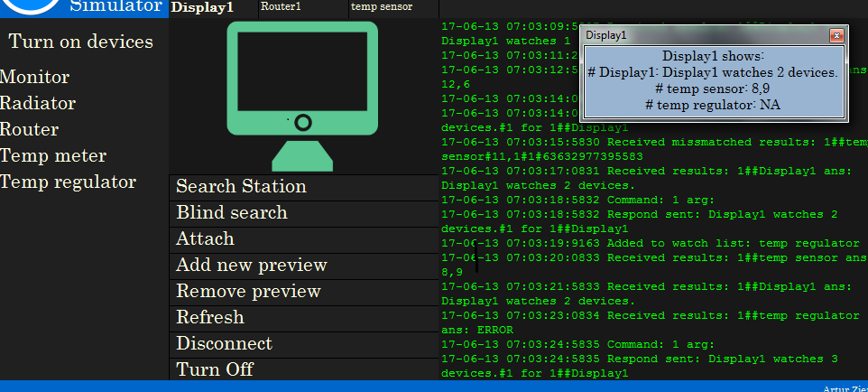Open the Router1 tab
Image resolution: width=868 pixels, height=392 pixels.
281,7
